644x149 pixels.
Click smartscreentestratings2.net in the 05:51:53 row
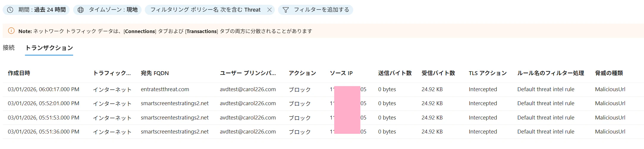[175, 118]
